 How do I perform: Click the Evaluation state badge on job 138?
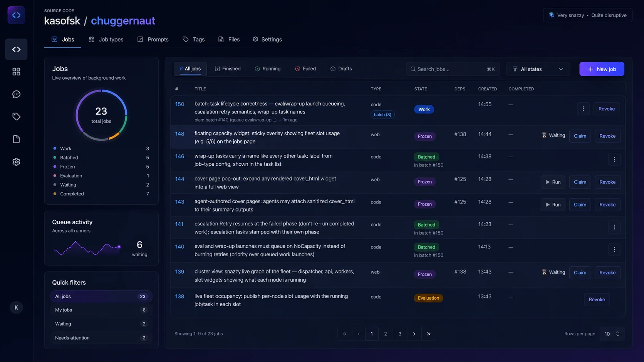[428, 298]
